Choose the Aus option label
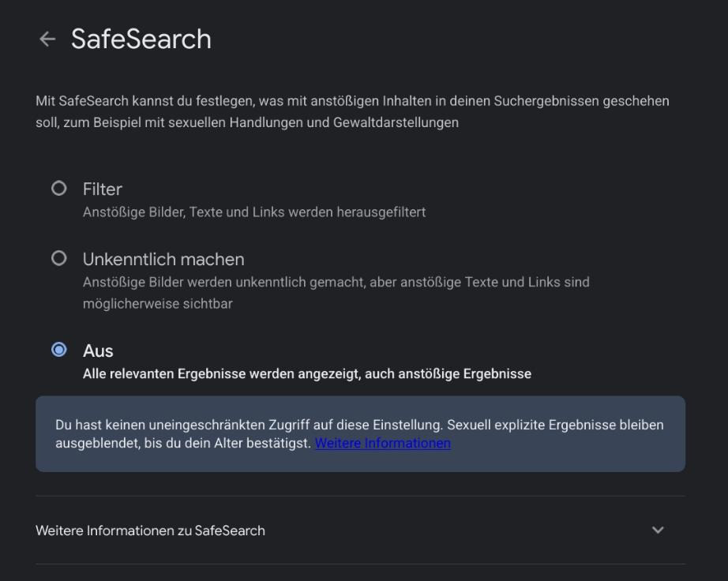728x581 pixels. click(98, 350)
